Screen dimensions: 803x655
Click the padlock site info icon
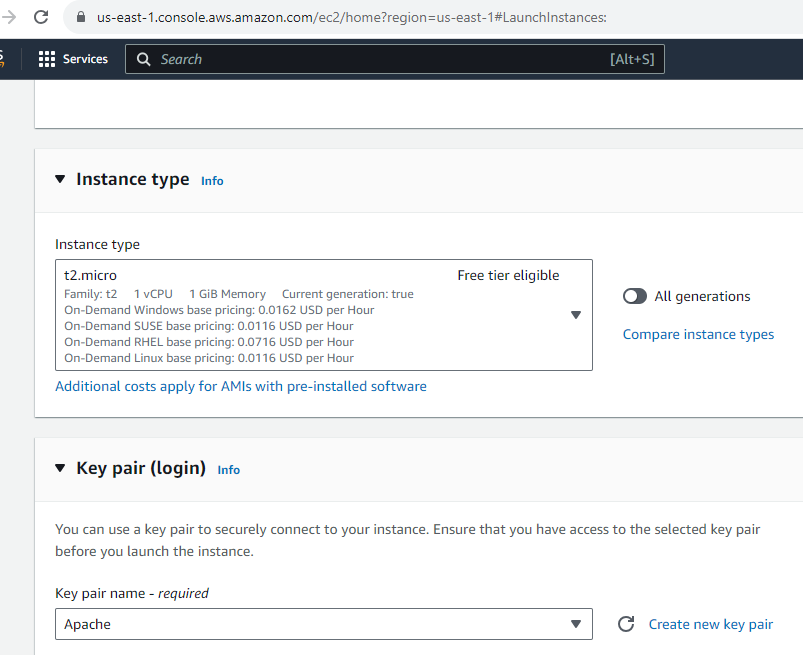(x=80, y=17)
